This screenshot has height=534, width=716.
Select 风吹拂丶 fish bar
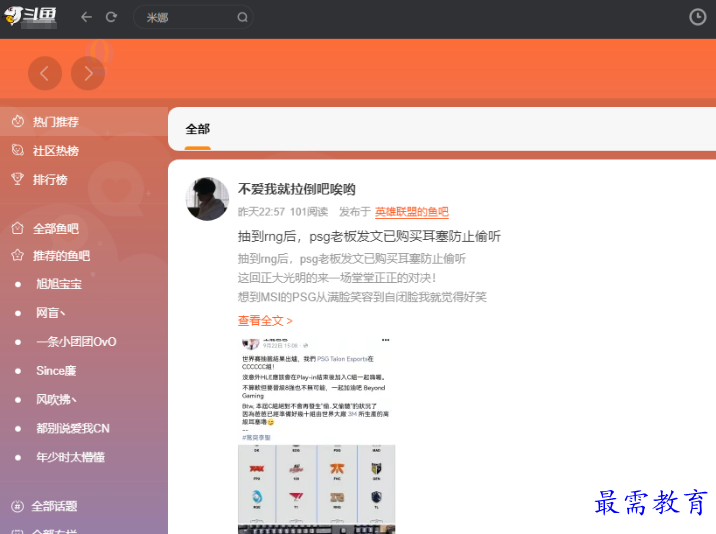57,400
